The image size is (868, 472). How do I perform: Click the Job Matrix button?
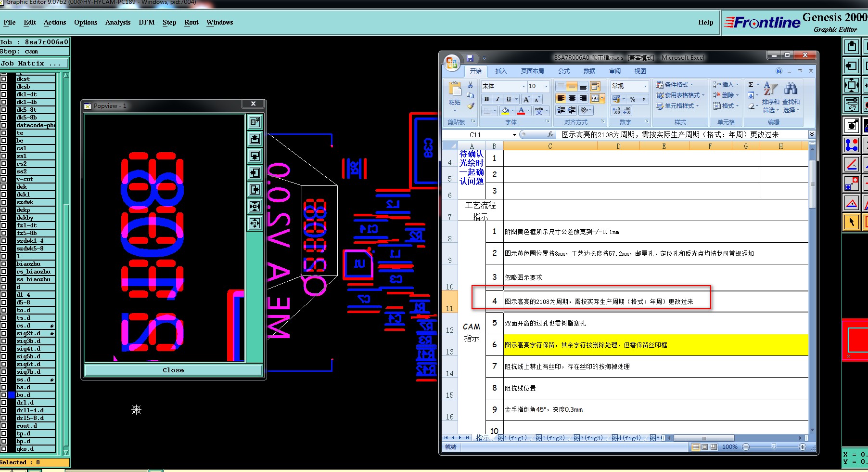(34, 63)
